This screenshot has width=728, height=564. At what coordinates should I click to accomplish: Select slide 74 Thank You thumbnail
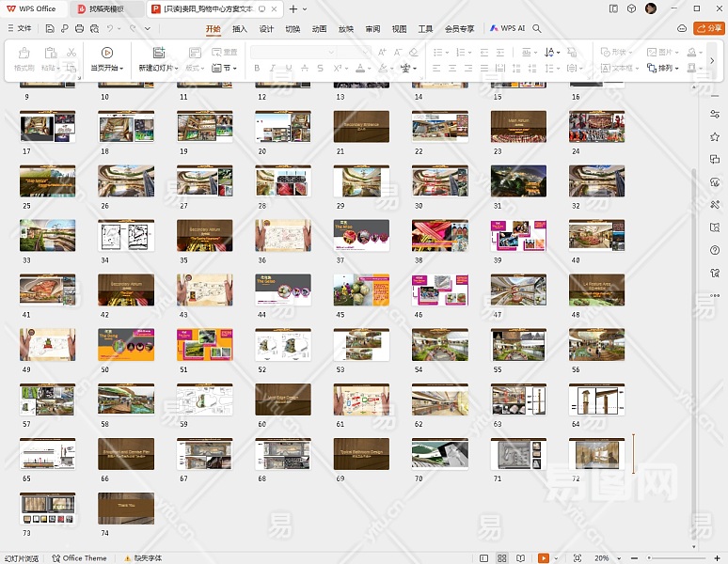125,508
